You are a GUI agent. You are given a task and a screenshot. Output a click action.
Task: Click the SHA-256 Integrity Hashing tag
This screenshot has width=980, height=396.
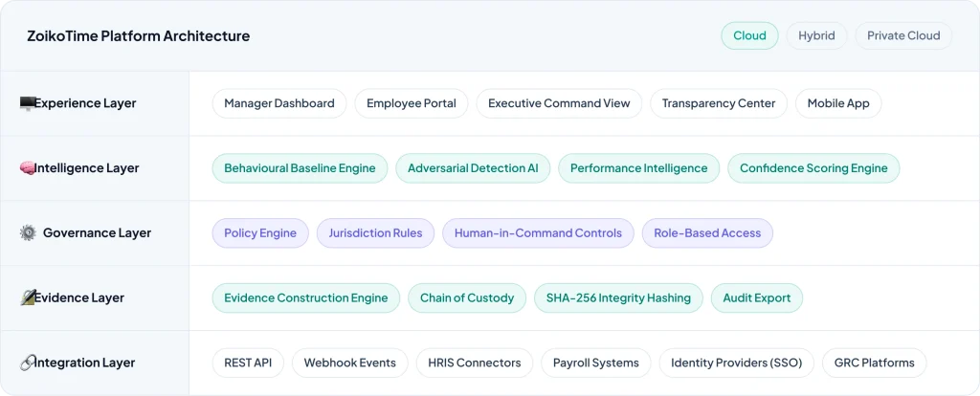(618, 297)
